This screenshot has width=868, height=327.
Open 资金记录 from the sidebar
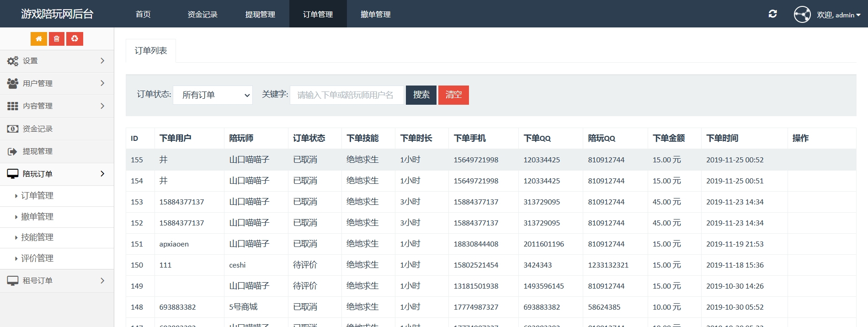point(37,129)
